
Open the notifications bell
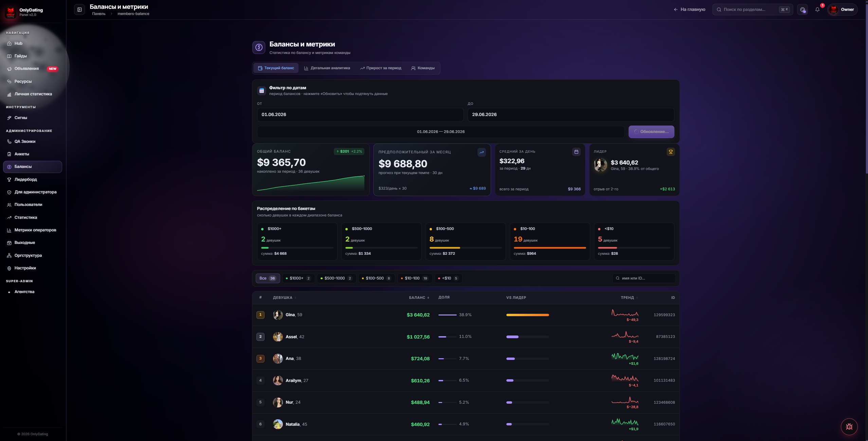tap(817, 9)
